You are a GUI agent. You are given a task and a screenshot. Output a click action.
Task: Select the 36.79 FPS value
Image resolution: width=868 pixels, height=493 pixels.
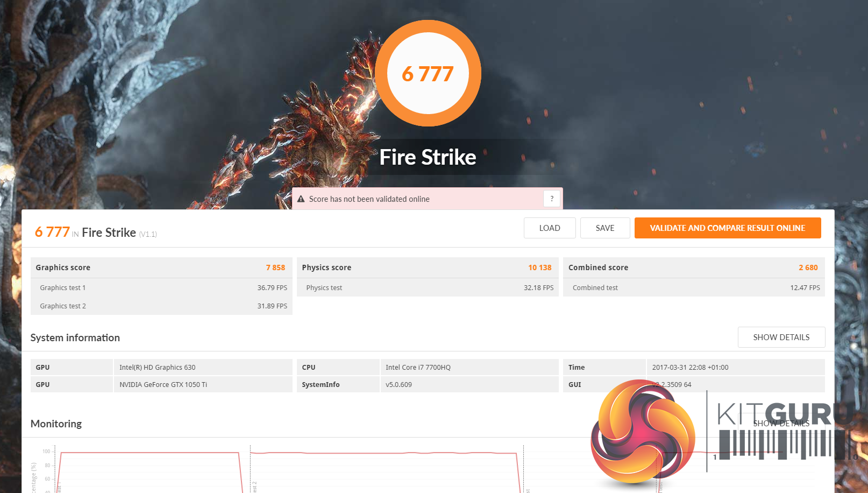point(272,288)
